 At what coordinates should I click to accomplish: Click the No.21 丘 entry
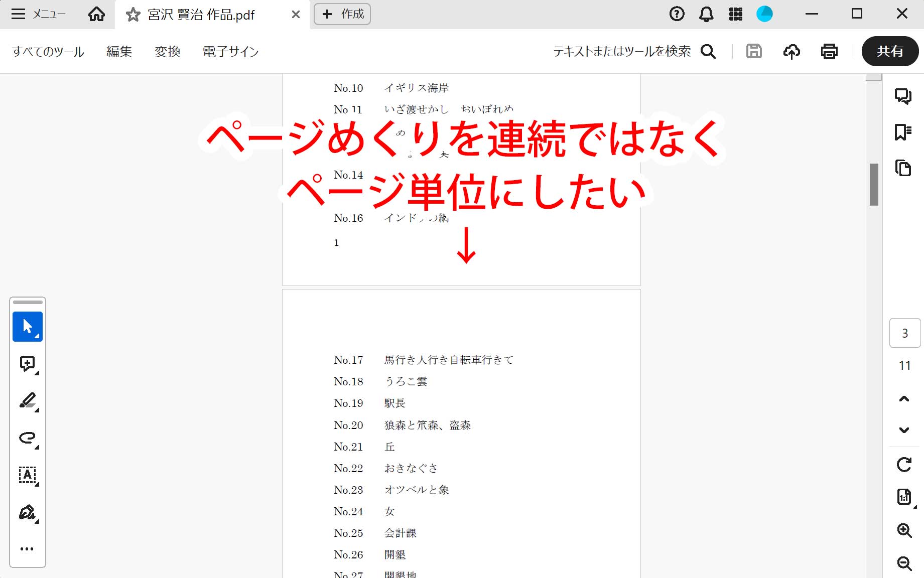pyautogui.click(x=364, y=447)
